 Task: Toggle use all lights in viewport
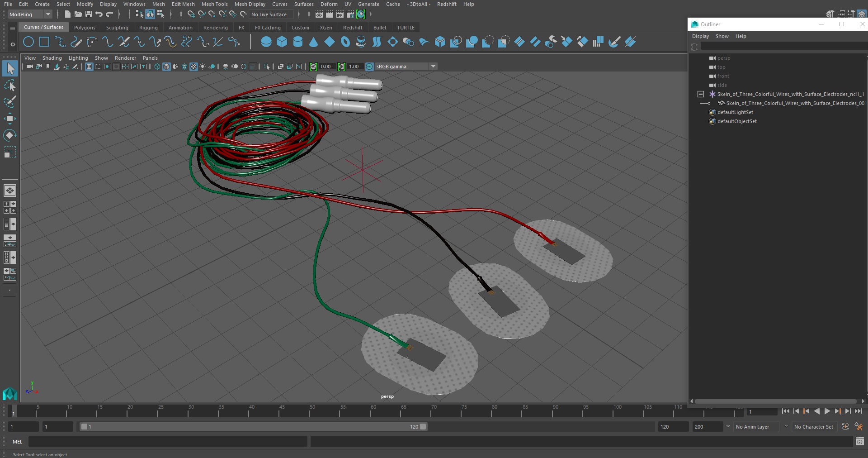203,67
